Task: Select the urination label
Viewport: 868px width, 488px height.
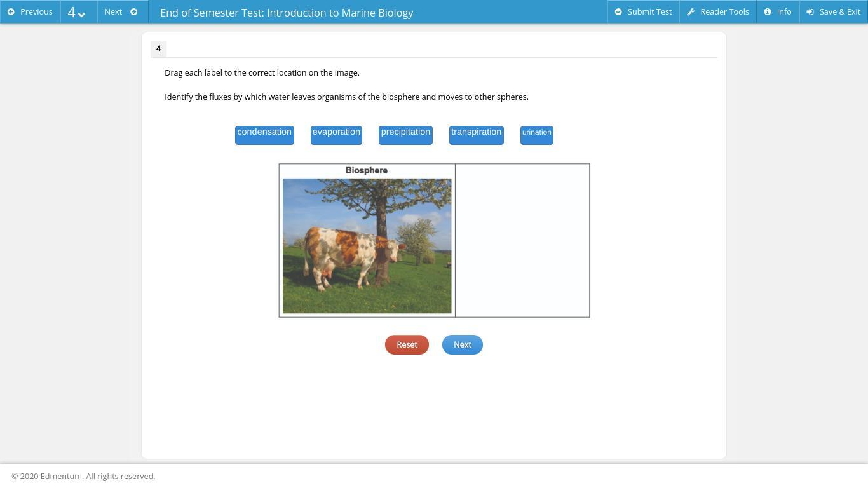Action: [x=536, y=135]
